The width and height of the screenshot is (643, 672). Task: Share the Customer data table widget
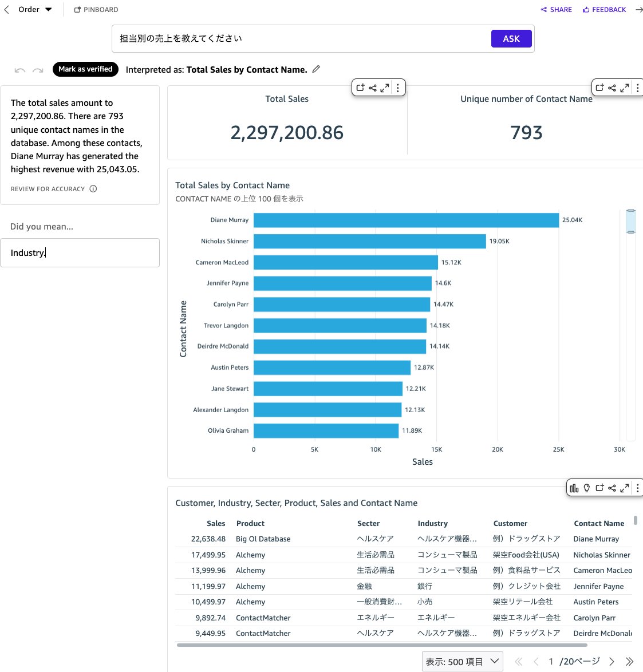pyautogui.click(x=612, y=487)
